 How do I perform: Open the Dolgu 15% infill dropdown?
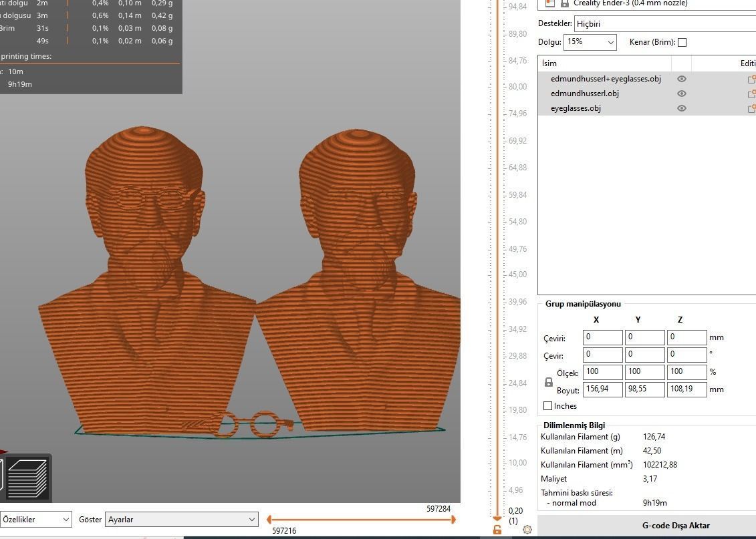(590, 42)
